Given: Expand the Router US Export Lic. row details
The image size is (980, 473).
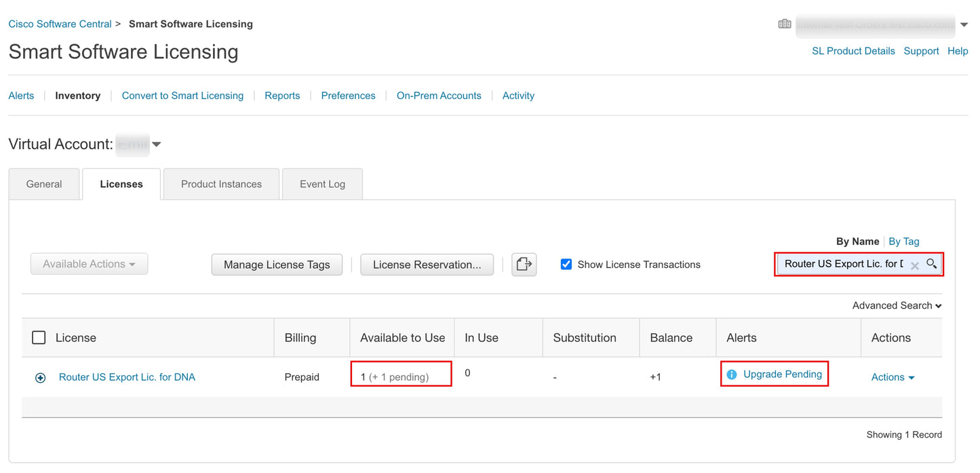Looking at the screenshot, I should [x=39, y=377].
